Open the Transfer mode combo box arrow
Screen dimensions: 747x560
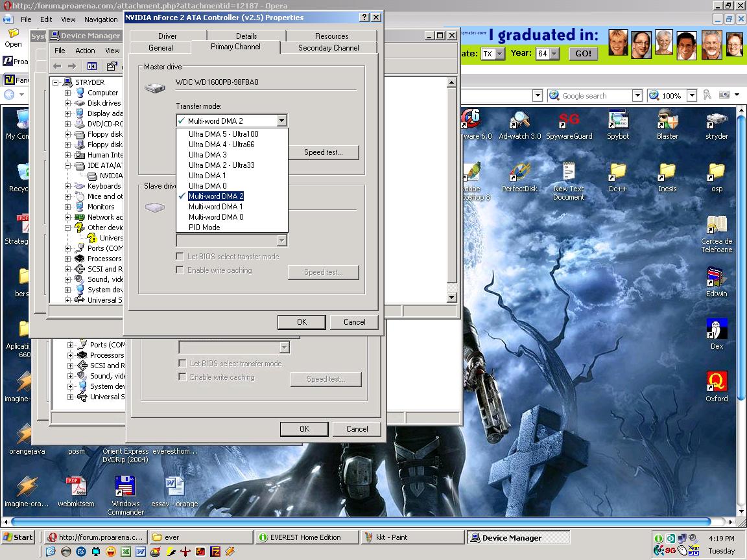pyautogui.click(x=281, y=121)
